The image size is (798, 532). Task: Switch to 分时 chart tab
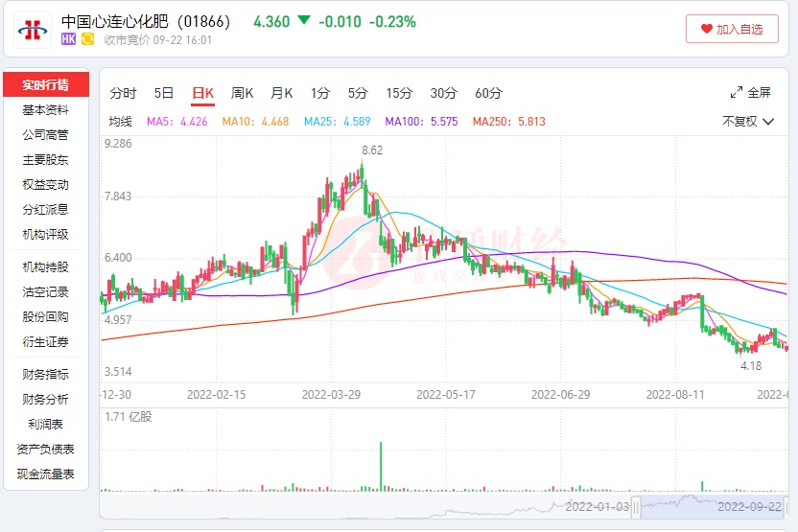123,93
